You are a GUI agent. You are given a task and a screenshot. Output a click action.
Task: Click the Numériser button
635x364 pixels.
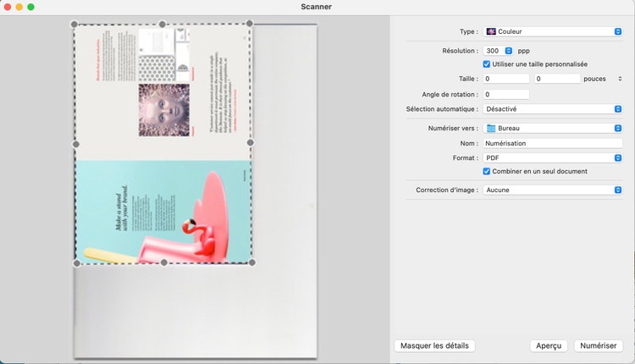pos(598,345)
